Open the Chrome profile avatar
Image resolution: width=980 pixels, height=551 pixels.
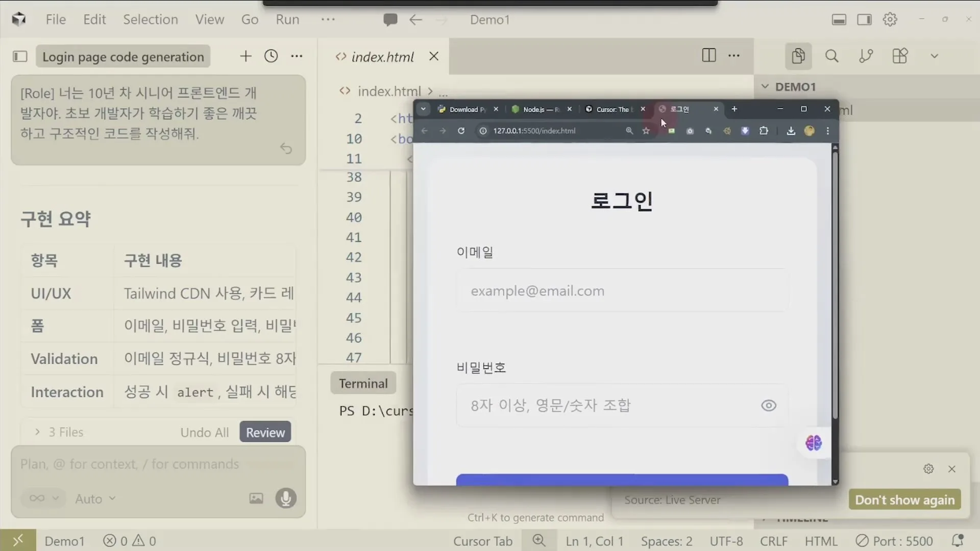[x=809, y=131]
